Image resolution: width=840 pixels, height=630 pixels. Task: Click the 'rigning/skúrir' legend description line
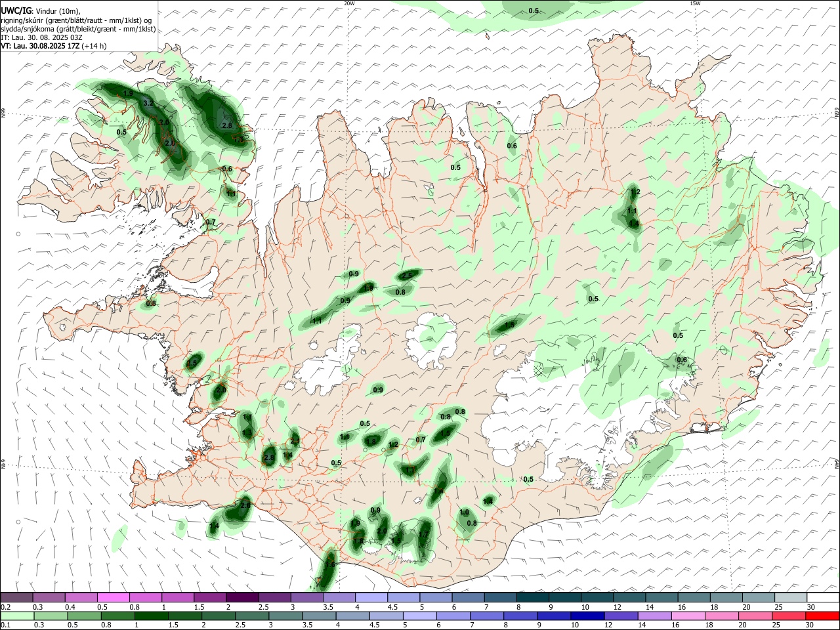(x=77, y=20)
